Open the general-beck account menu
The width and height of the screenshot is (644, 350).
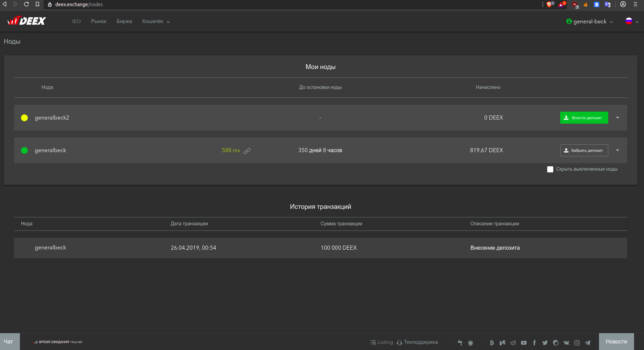[589, 21]
